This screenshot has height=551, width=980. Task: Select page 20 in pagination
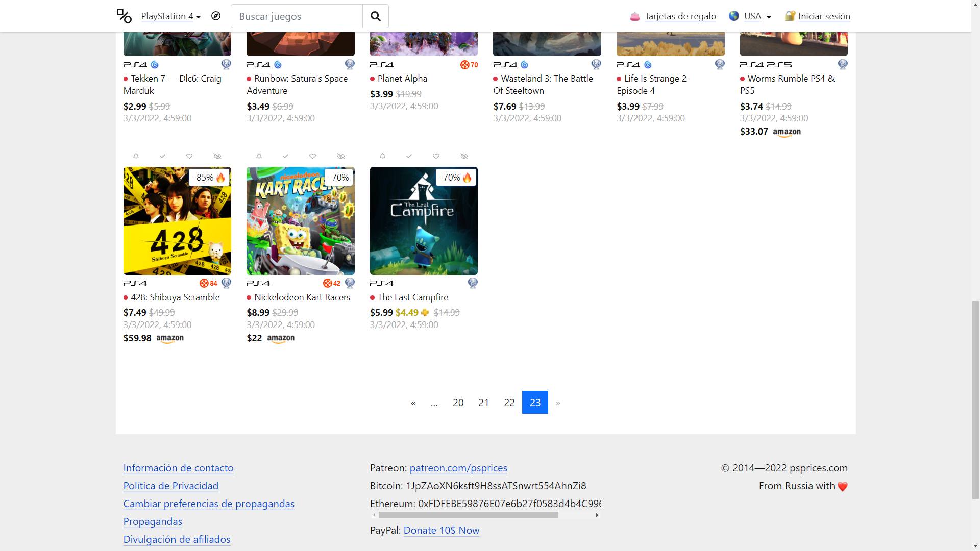(x=458, y=403)
